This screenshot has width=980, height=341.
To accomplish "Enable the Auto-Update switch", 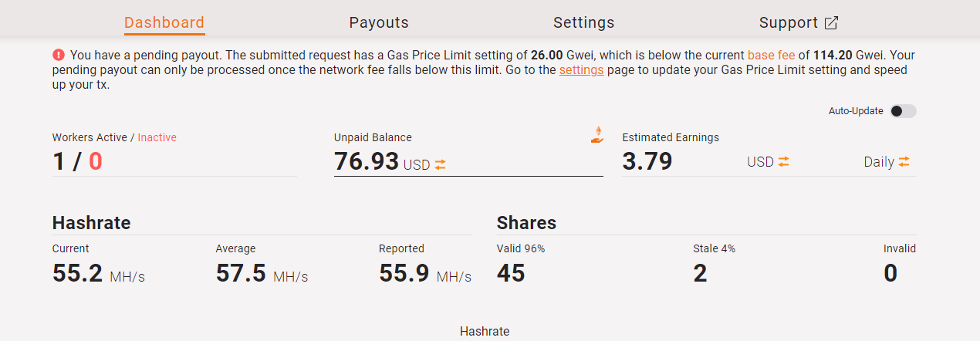I will pyautogui.click(x=902, y=111).
